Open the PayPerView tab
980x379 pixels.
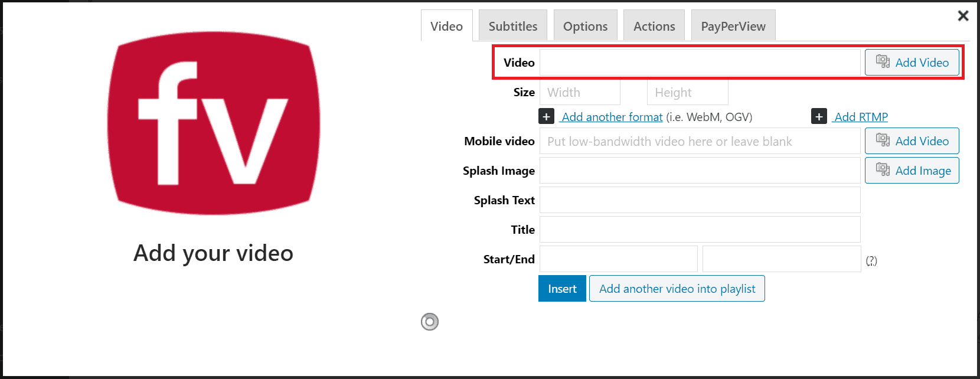733,26
